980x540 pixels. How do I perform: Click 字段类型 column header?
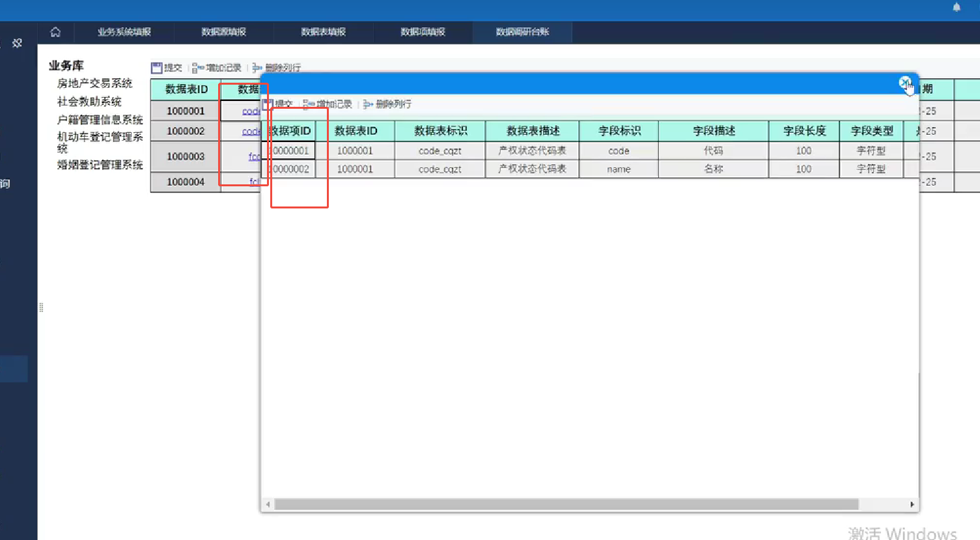pyautogui.click(x=872, y=131)
